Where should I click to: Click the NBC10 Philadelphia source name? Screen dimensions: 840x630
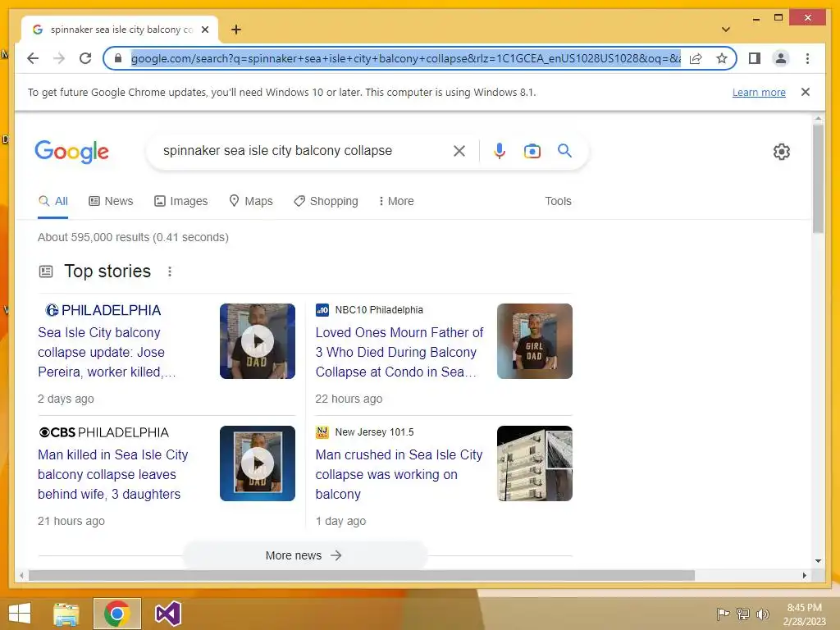point(379,309)
